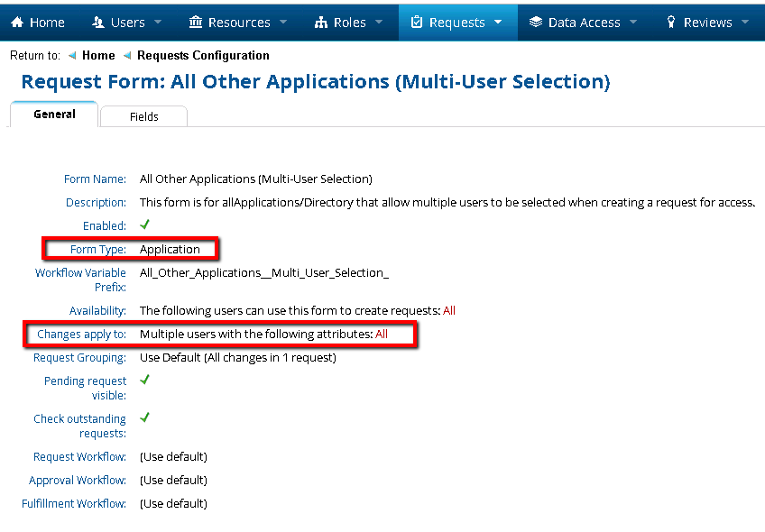765x532 pixels.
Task: Disable Check outstanding requests
Action: (144, 417)
